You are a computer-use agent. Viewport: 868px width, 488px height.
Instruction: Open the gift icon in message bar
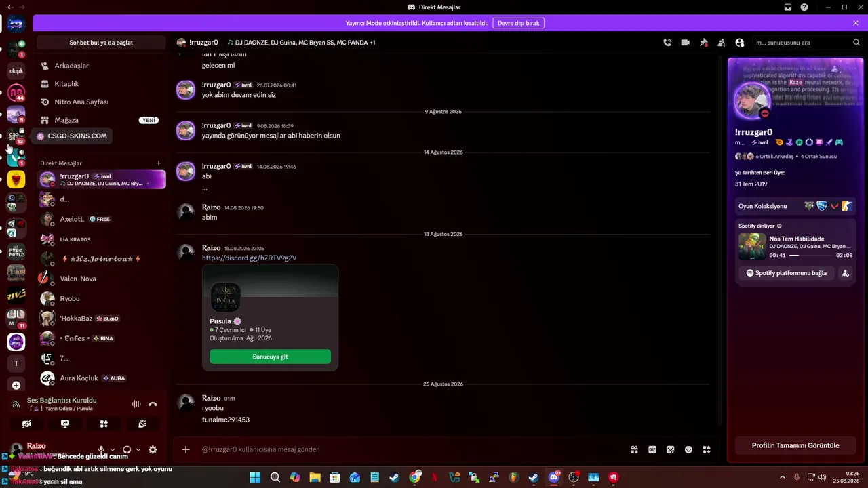tap(634, 449)
